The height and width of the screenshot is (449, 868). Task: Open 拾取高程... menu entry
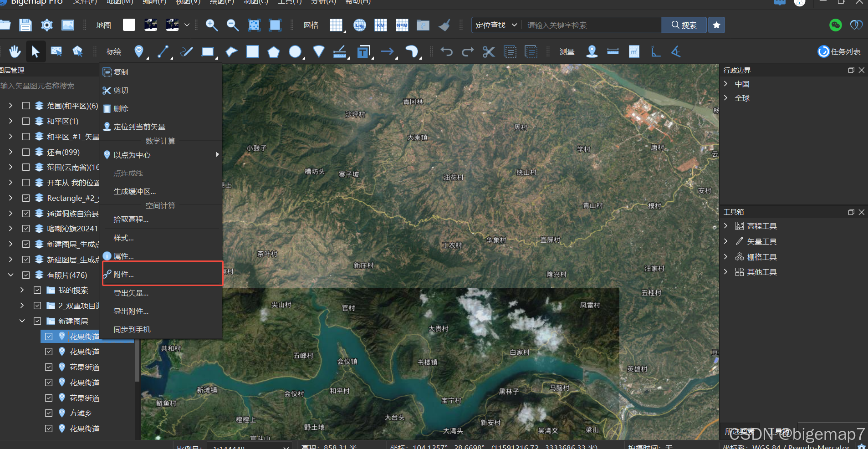[x=161, y=219]
